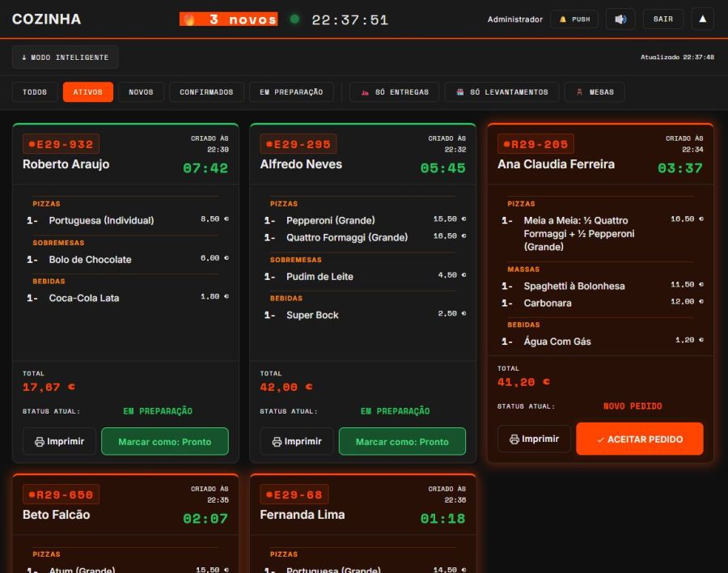This screenshot has height=573, width=728.
Task: Click customer name Ana Claudia Ferreira
Action: (557, 164)
